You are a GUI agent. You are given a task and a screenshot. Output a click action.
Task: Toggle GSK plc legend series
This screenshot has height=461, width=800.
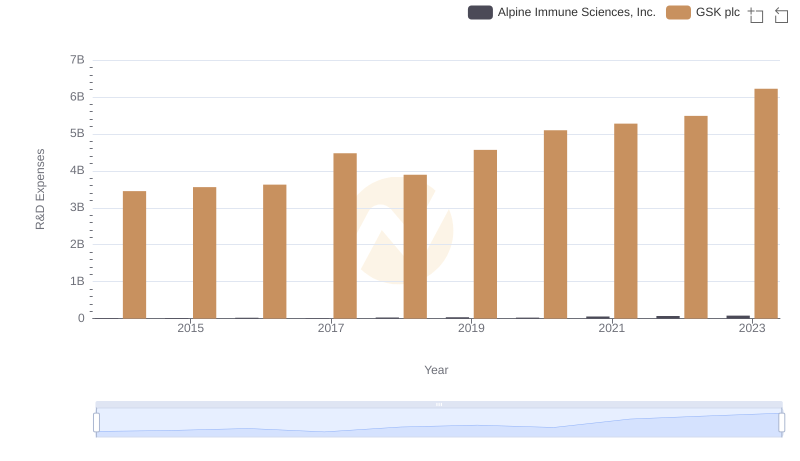pyautogui.click(x=703, y=12)
